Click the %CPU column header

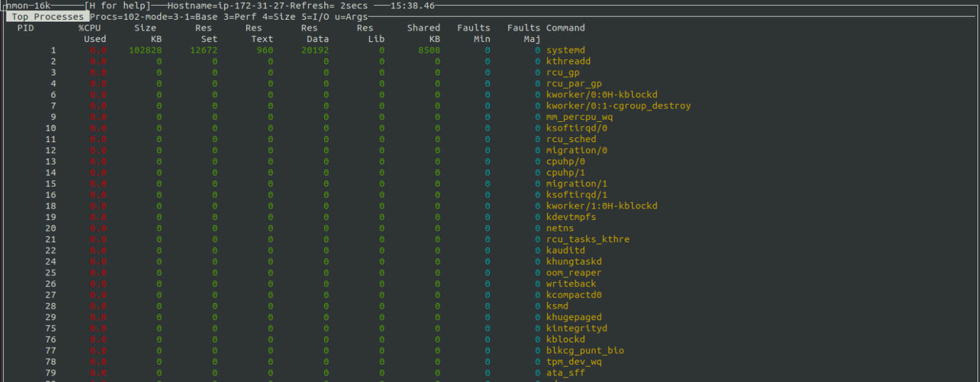90,28
